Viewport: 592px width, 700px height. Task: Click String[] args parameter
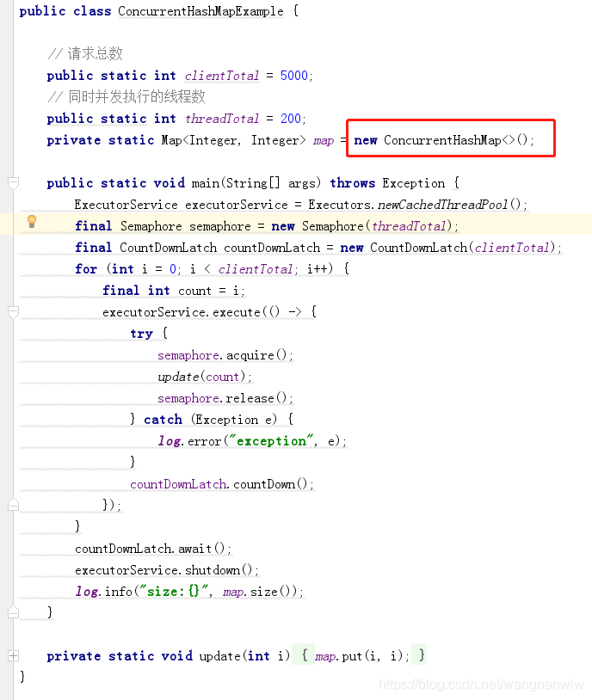pyautogui.click(x=273, y=183)
